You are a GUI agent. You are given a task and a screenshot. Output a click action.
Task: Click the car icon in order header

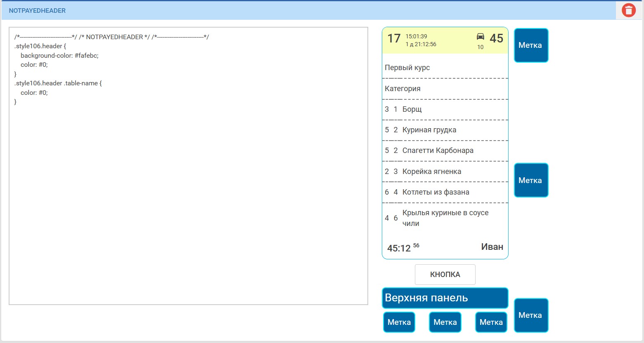(x=481, y=36)
